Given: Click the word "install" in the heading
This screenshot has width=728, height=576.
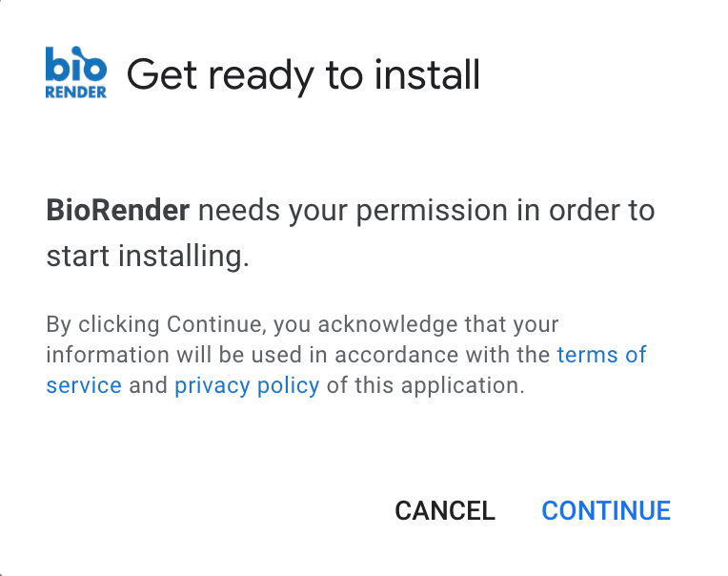Looking at the screenshot, I should [427, 74].
